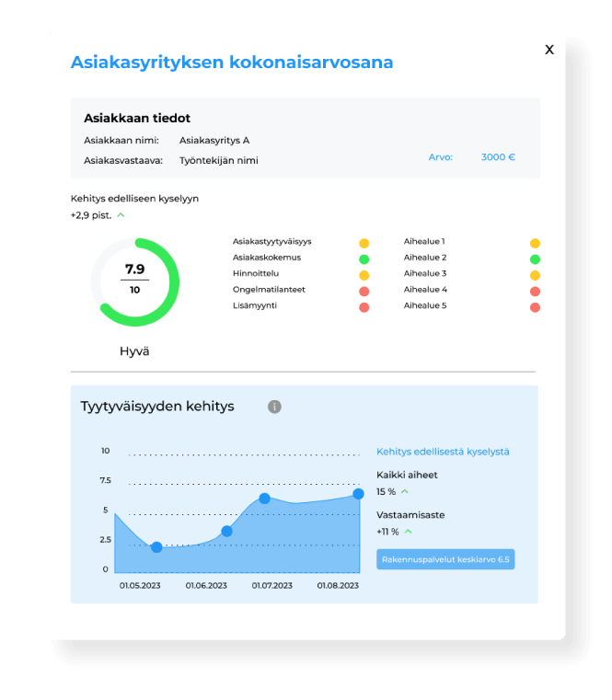
Task: Select the chart data point above 01.05.2023
Action: [x=156, y=547]
